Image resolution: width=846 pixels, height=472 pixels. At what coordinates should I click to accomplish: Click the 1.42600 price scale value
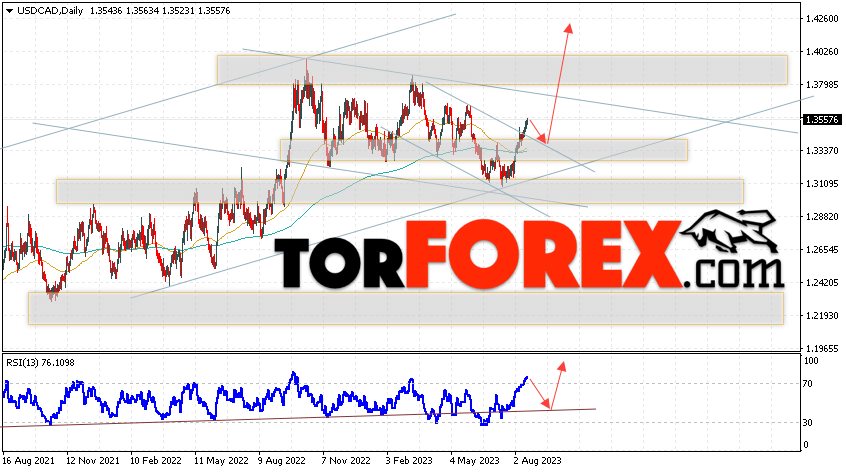click(x=822, y=19)
